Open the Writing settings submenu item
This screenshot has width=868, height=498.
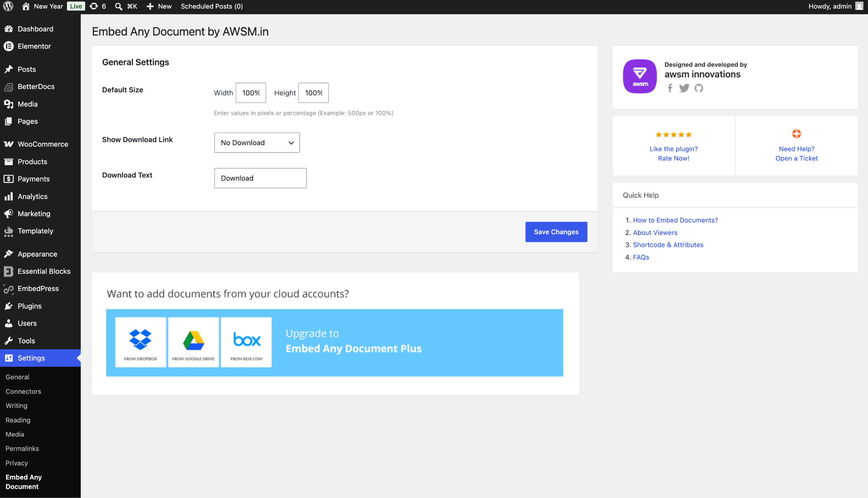point(17,406)
